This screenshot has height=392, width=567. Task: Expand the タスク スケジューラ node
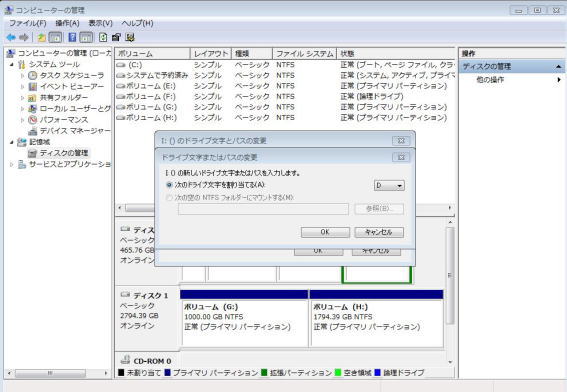[x=22, y=76]
